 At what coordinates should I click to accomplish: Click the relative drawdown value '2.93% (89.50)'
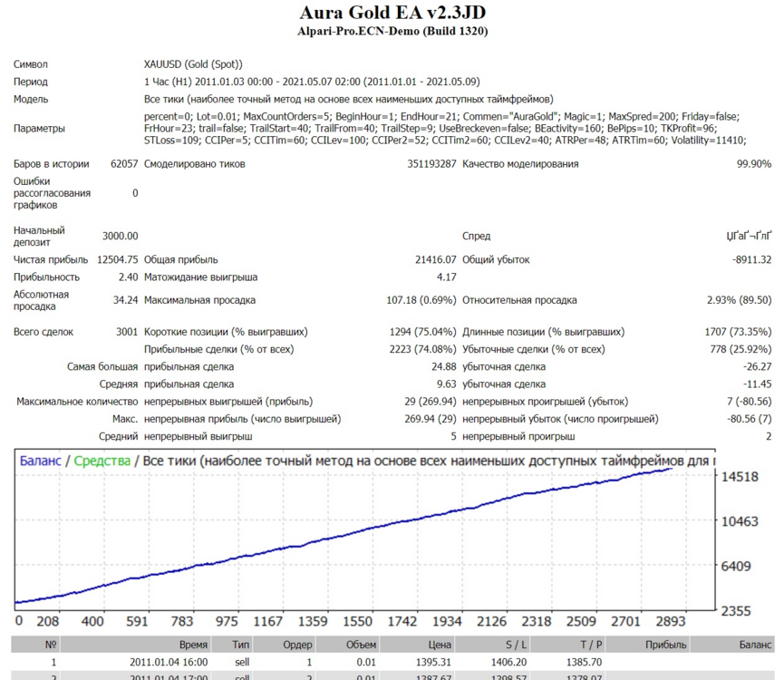pos(739,300)
